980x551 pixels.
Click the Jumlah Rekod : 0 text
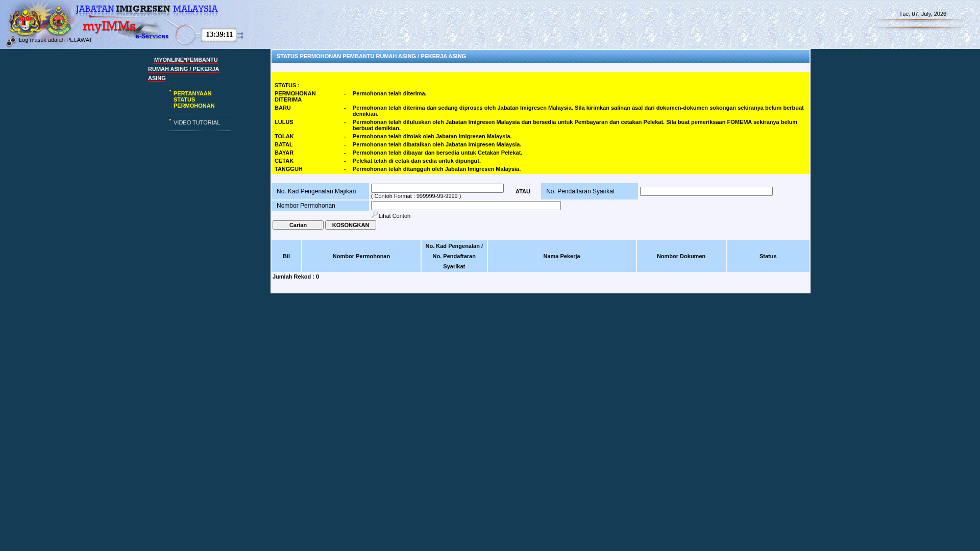pos(296,277)
